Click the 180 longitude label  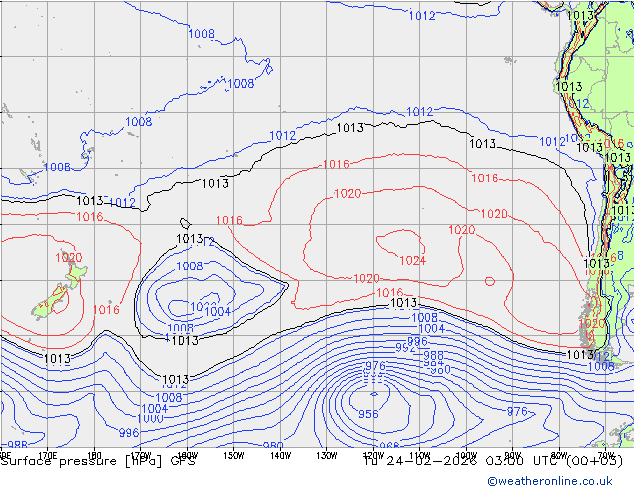[94, 456]
